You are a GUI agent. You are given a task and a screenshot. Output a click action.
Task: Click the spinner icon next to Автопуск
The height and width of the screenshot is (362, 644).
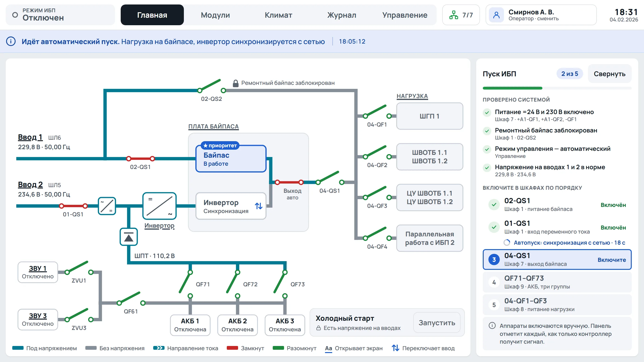[x=507, y=243]
